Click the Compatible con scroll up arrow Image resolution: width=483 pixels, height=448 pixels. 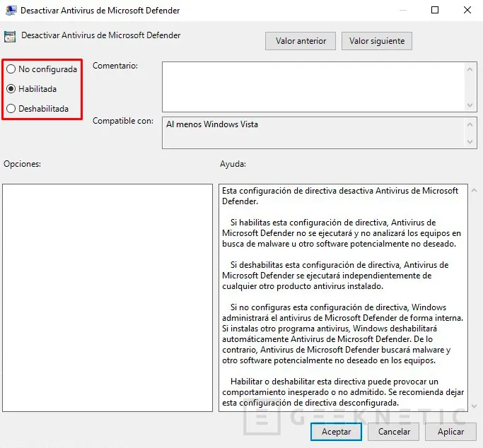(470, 124)
